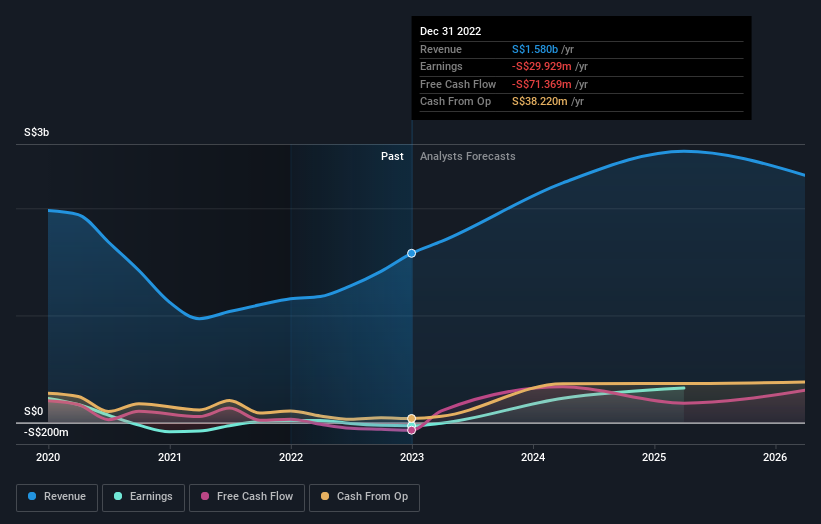This screenshot has width=821, height=524.
Task: Click the Past label on the chart
Action: point(392,156)
